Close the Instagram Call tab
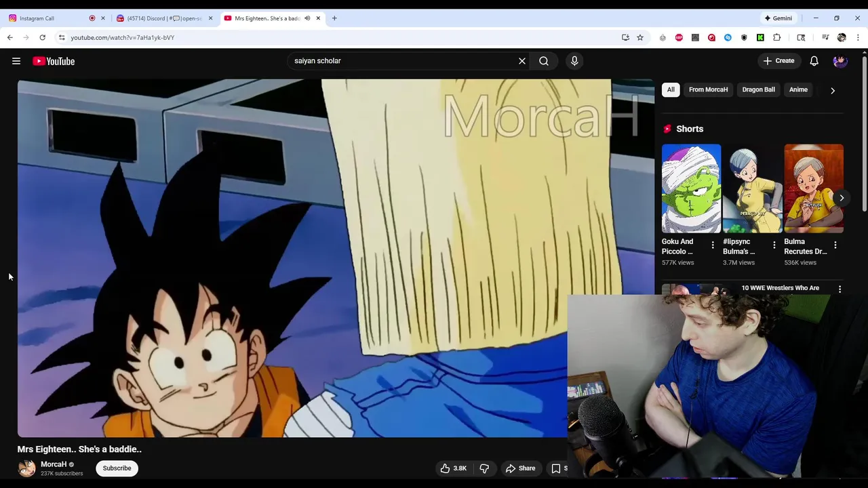 (103, 18)
